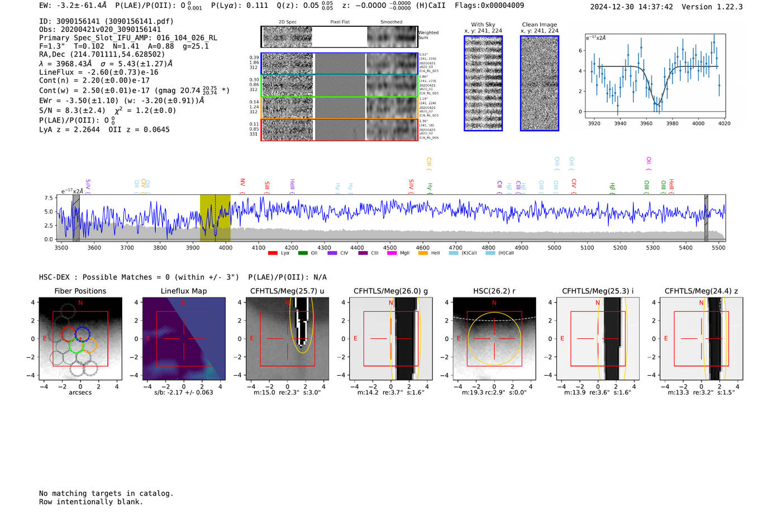This screenshot has height=532, width=782.
Task: Click the yellow highlighted region in spectrum
Action: (215, 218)
